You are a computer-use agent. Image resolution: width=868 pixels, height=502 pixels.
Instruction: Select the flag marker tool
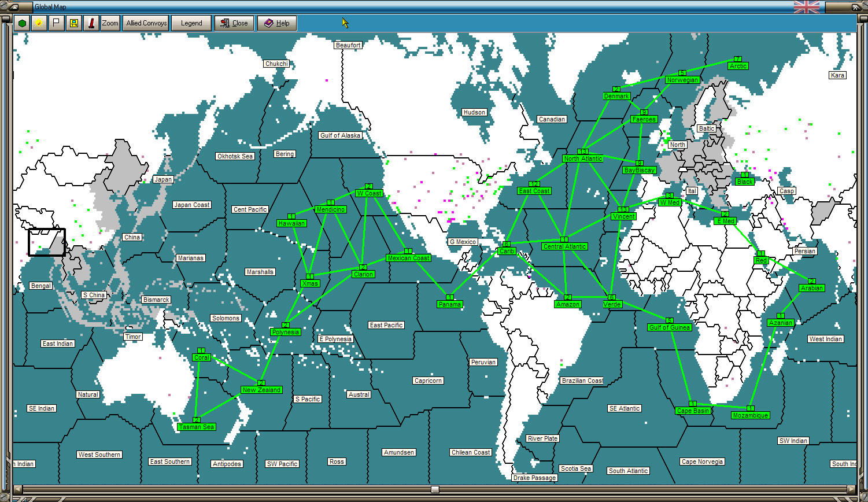click(x=56, y=23)
